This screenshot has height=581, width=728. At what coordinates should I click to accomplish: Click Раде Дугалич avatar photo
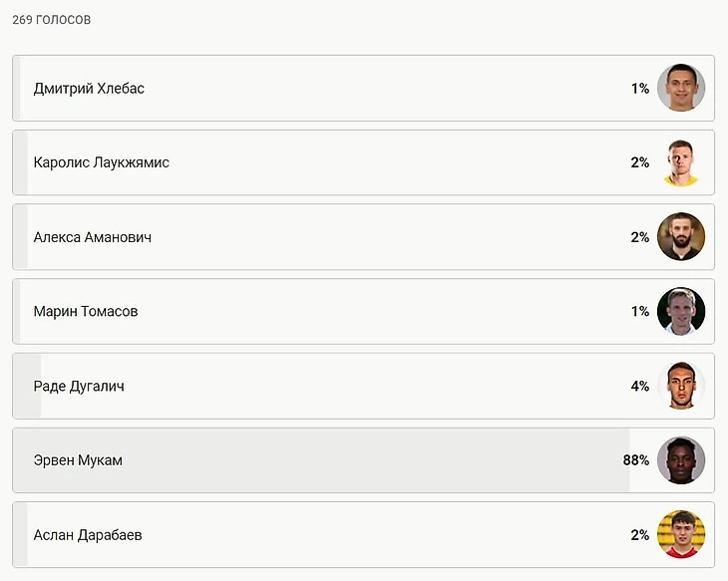(681, 386)
